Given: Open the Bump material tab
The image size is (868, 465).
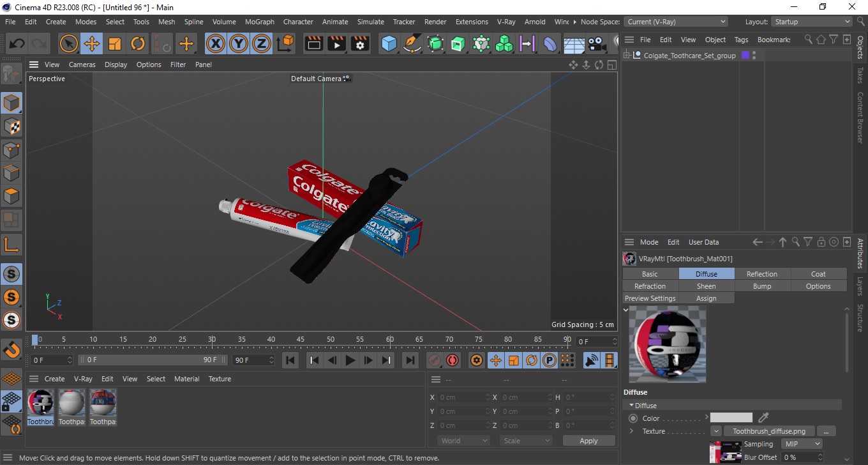Looking at the screenshot, I should 762,286.
